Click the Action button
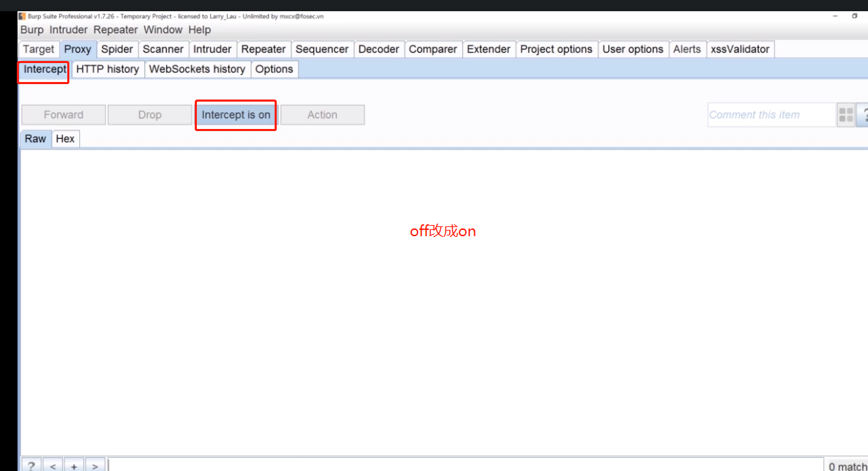The image size is (868, 471). [322, 115]
